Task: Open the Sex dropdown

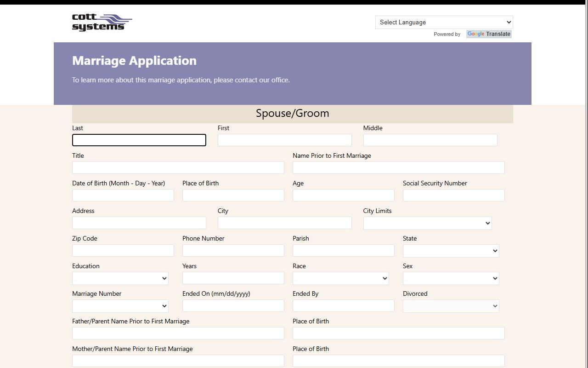Action: pyautogui.click(x=451, y=278)
